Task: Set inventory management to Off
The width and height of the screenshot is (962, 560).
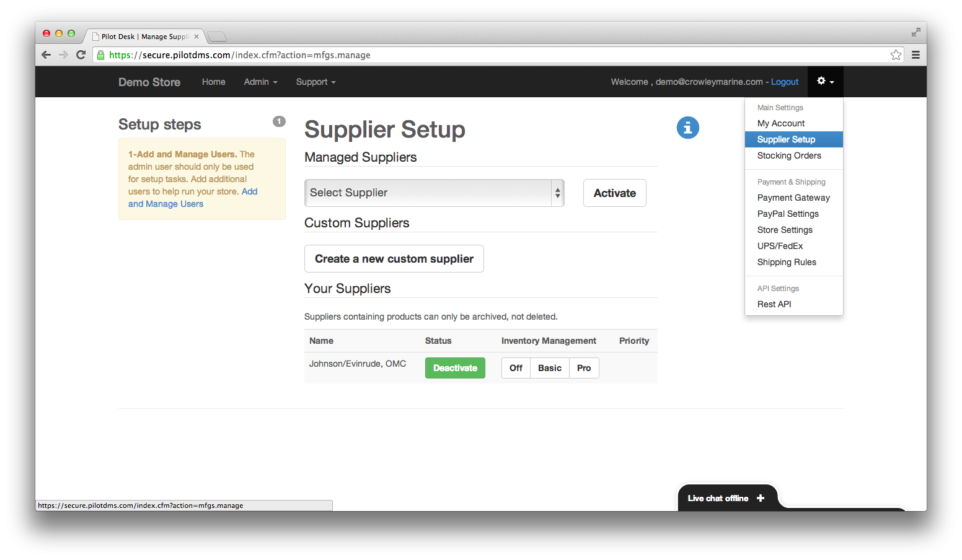Action: click(515, 367)
